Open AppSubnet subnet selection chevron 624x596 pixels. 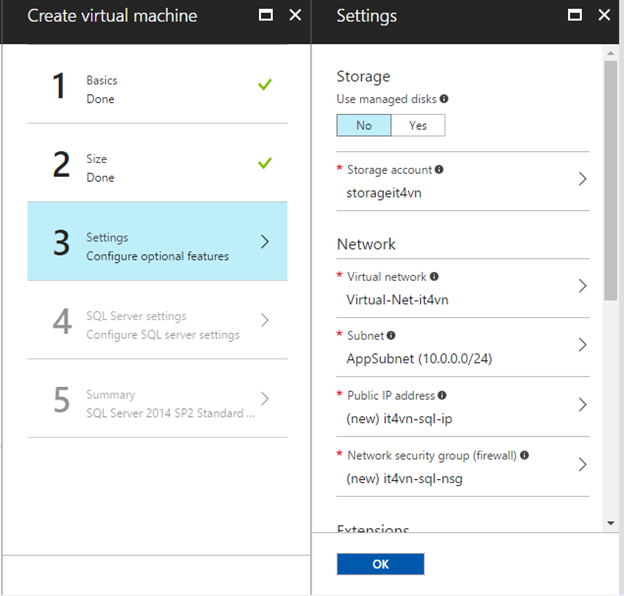coord(582,346)
